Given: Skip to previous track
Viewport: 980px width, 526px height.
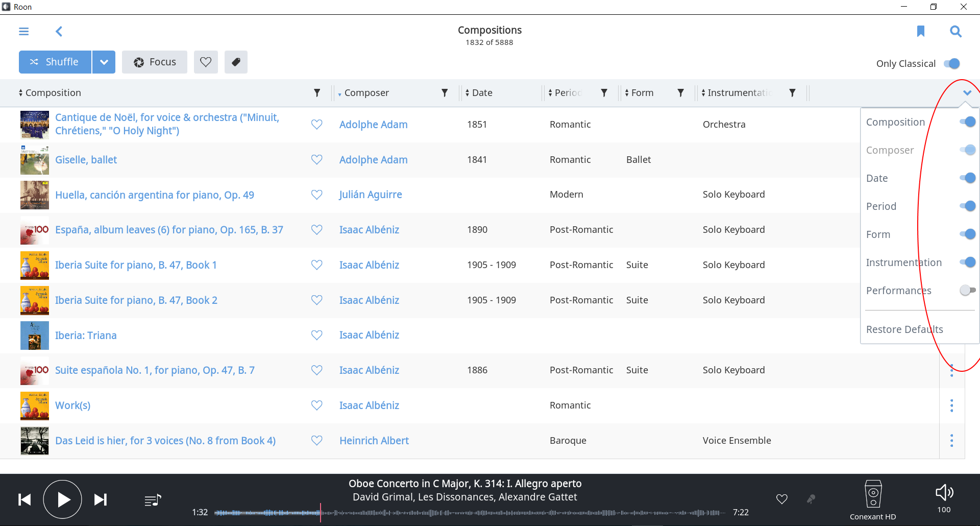Looking at the screenshot, I should tap(24, 499).
